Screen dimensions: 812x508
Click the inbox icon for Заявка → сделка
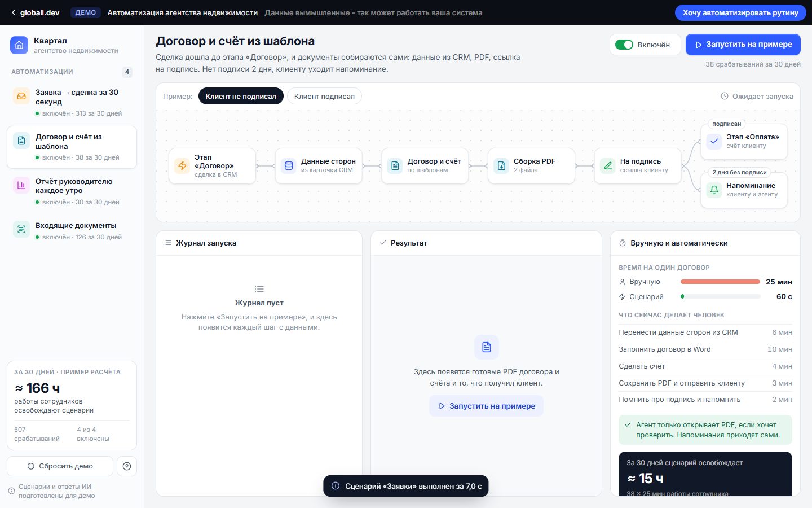(21, 96)
